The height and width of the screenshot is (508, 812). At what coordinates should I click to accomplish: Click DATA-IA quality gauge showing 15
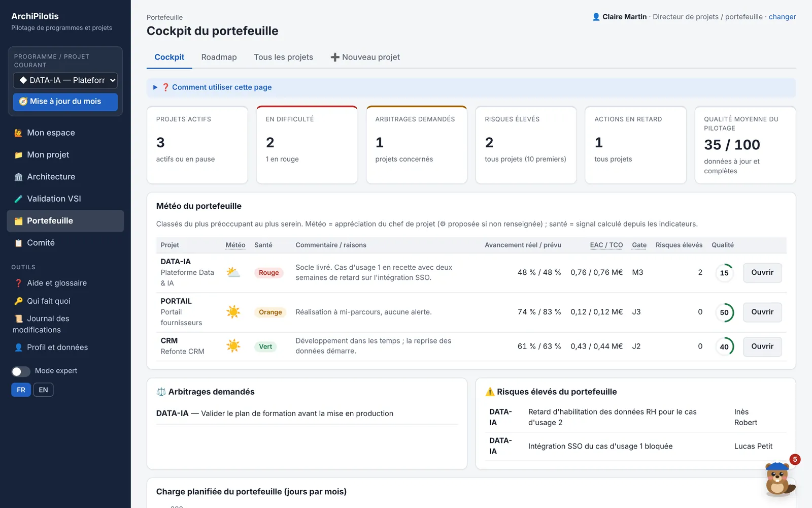pyautogui.click(x=724, y=273)
